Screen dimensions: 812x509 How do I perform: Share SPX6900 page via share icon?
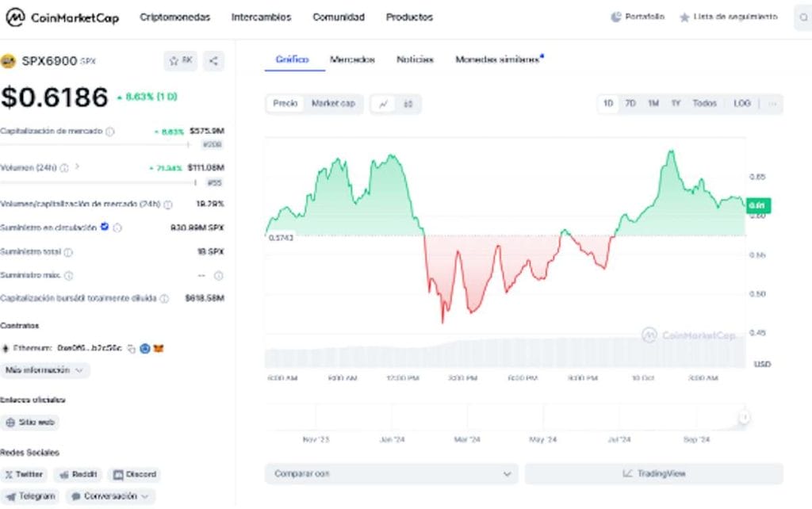coord(213,60)
